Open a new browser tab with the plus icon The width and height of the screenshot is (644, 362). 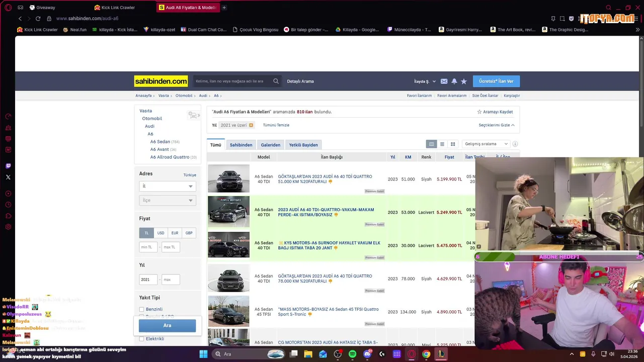[x=224, y=8]
